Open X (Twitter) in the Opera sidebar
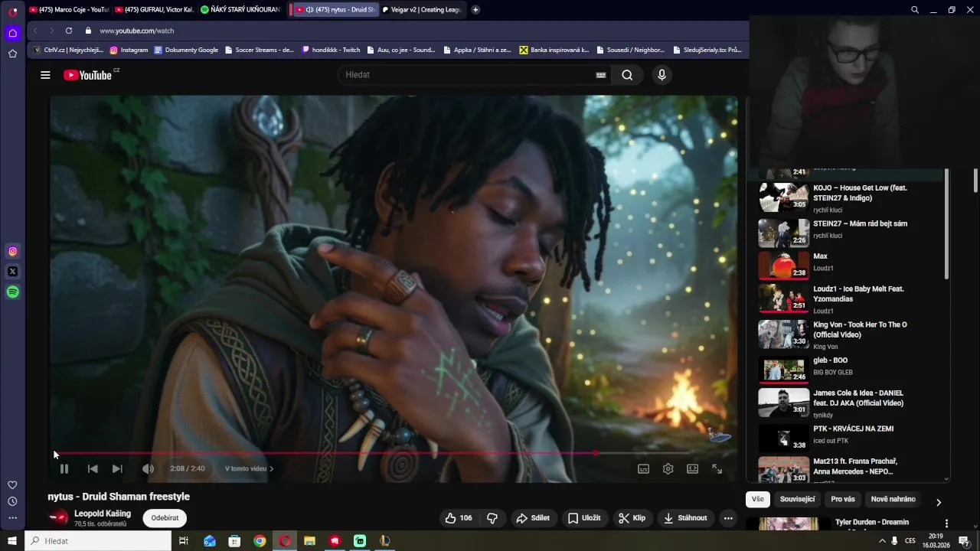The height and width of the screenshot is (551, 980). pos(13,272)
